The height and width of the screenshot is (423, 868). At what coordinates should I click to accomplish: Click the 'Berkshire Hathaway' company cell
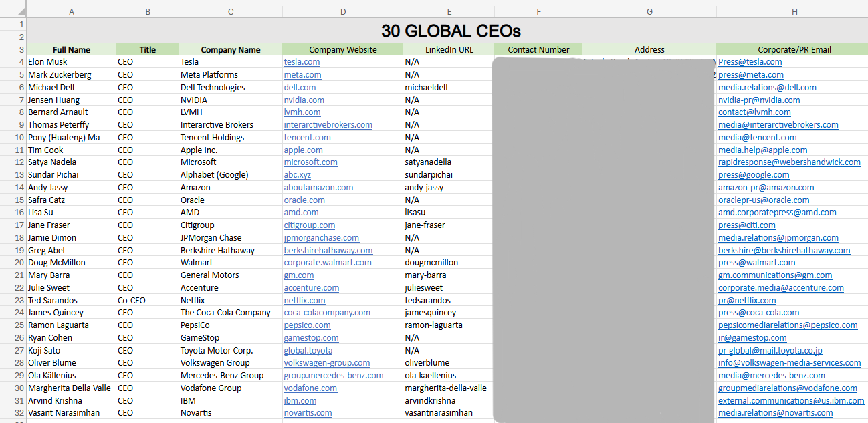(231, 250)
